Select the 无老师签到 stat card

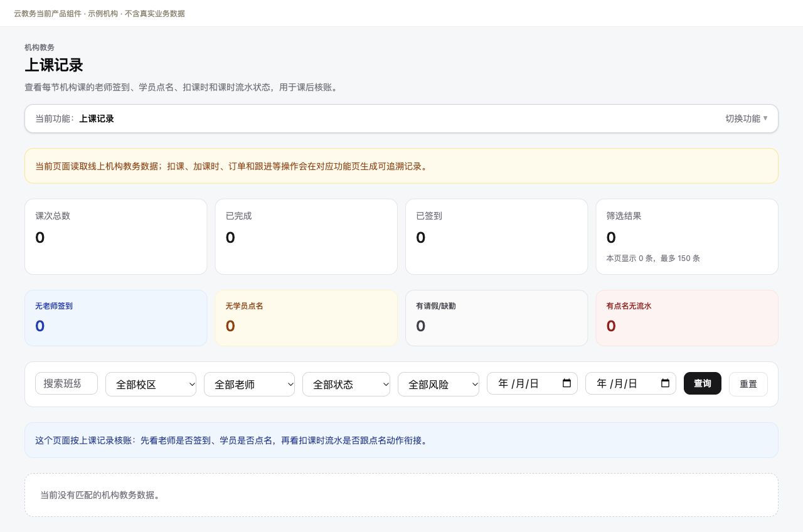click(x=116, y=318)
